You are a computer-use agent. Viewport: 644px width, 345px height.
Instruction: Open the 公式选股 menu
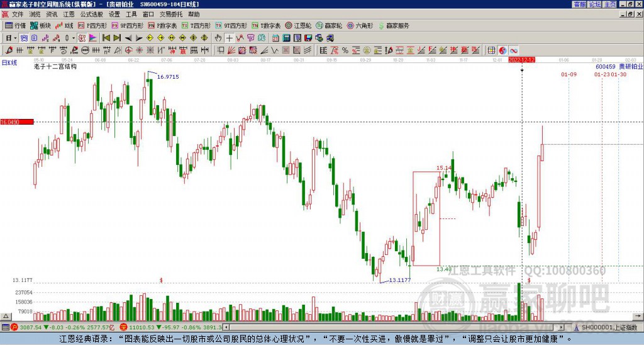point(92,14)
